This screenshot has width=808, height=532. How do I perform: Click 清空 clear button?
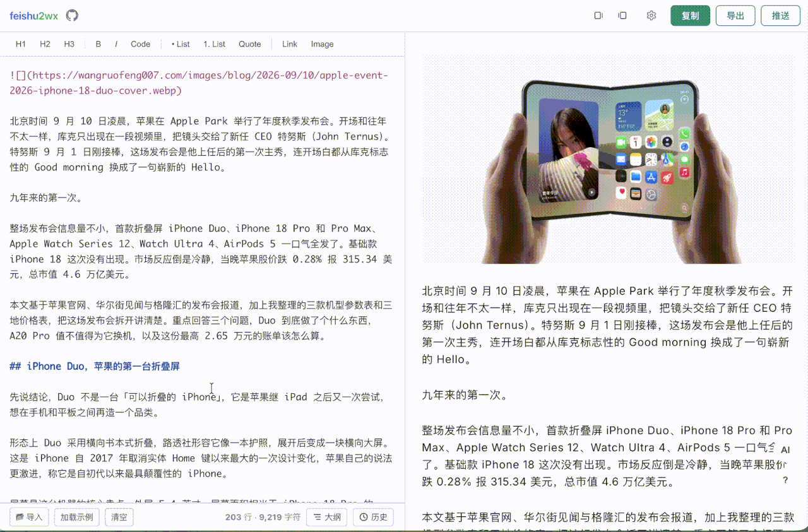click(119, 517)
